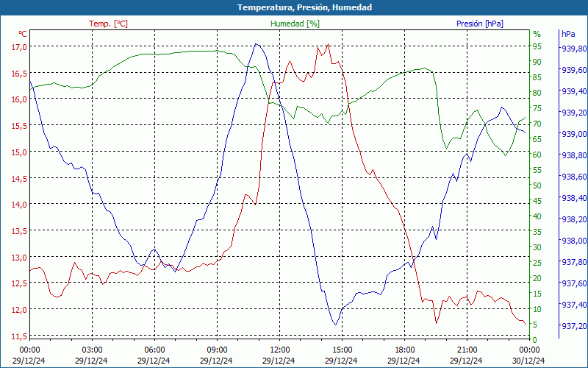Click the '25' humidity axis value
Screen dimensions: 588x368
(537, 263)
